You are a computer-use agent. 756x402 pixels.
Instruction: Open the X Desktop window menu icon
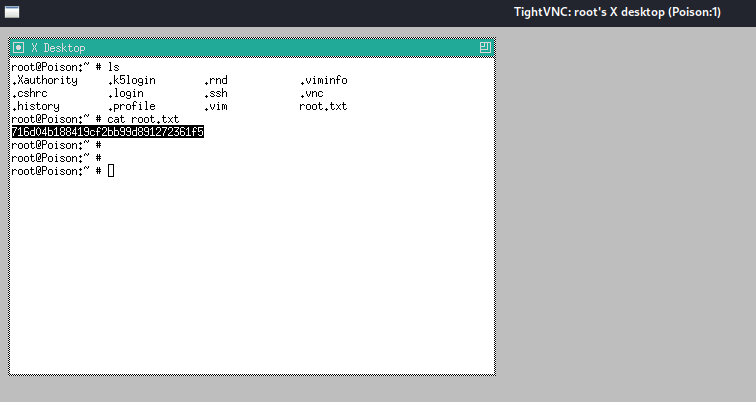(18, 47)
